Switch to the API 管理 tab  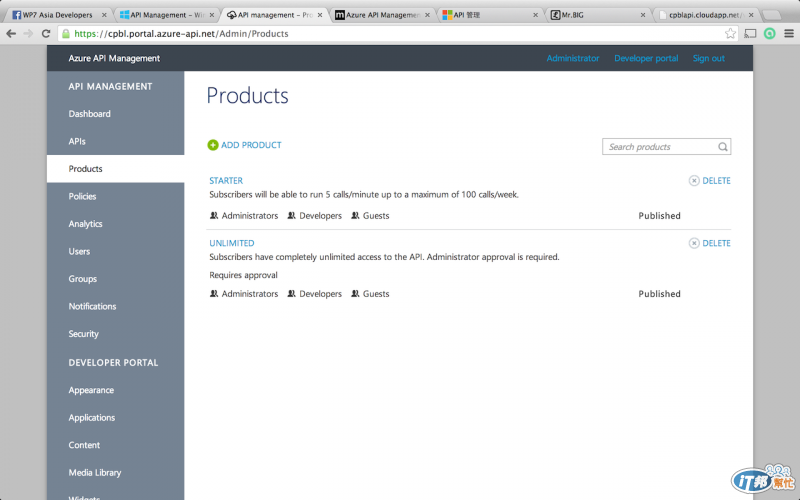click(490, 15)
